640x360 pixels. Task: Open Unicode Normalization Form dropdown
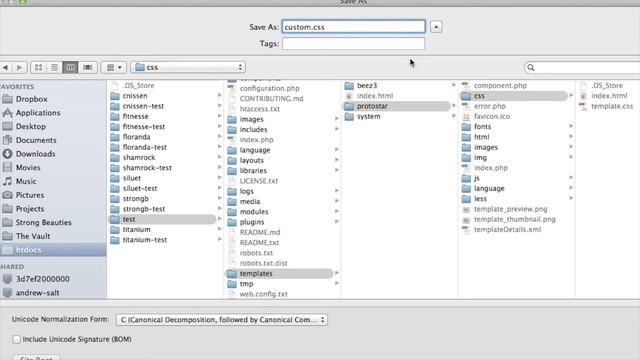(x=222, y=320)
